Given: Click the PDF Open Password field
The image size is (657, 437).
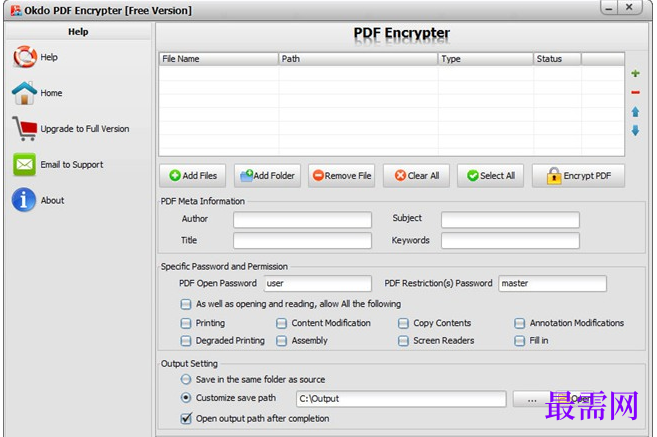Looking at the screenshot, I should [x=318, y=283].
